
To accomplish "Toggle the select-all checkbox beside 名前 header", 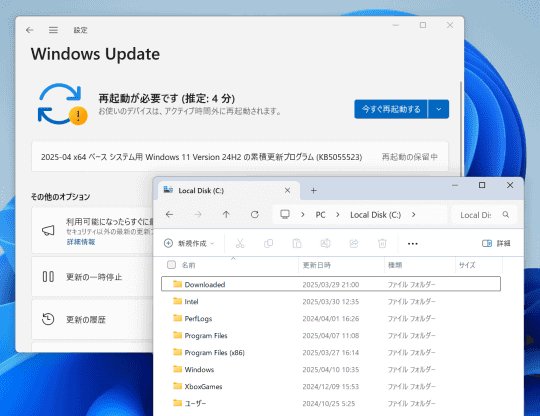I will coord(171,264).
